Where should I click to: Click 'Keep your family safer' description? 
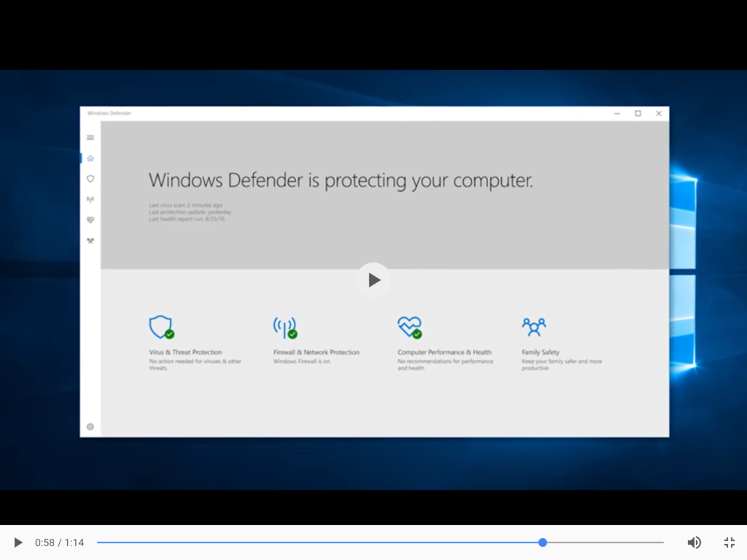point(562,365)
